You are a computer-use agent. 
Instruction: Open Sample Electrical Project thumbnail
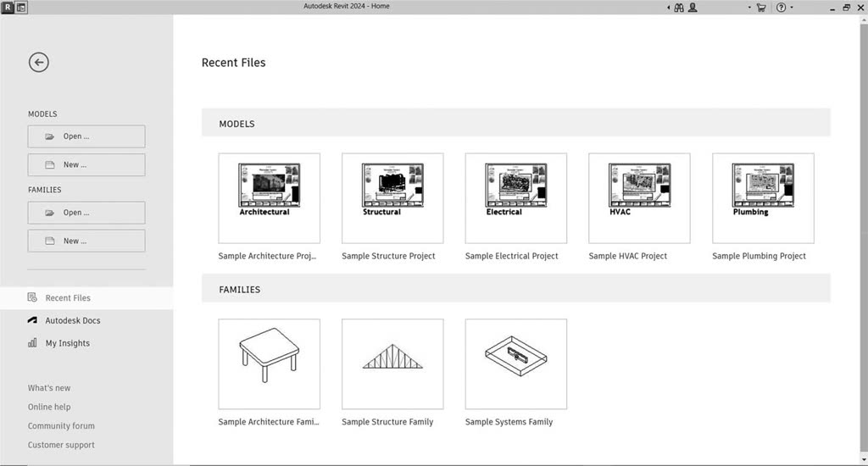(x=516, y=198)
